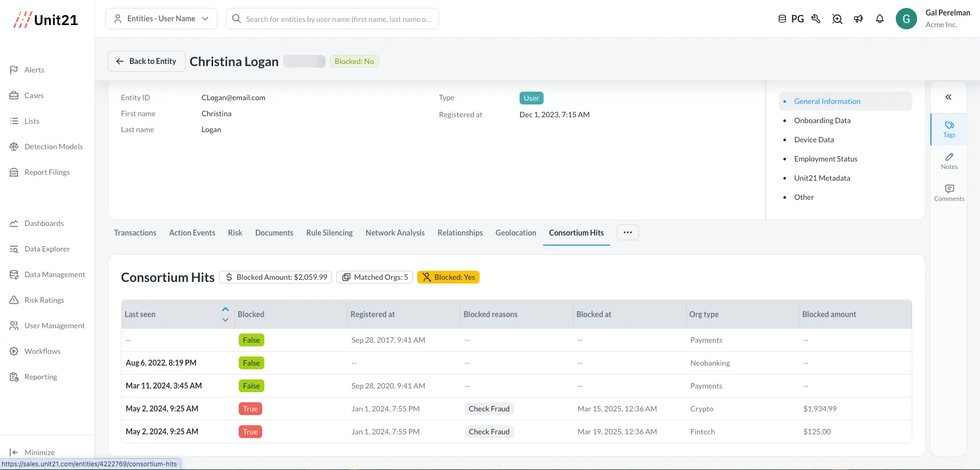Open Cases briefcase icon in sidebar
The width and height of the screenshot is (980, 470).
(14, 95)
